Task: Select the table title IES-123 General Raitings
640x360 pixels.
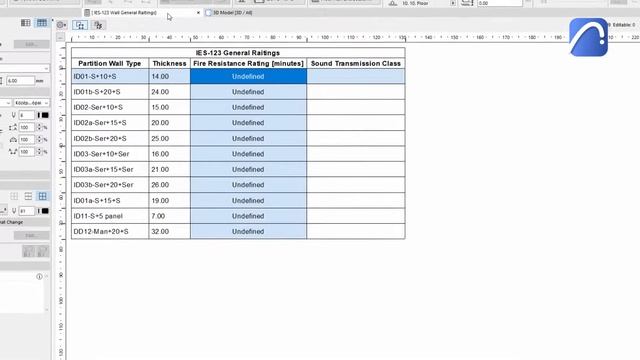Action: tap(238, 53)
